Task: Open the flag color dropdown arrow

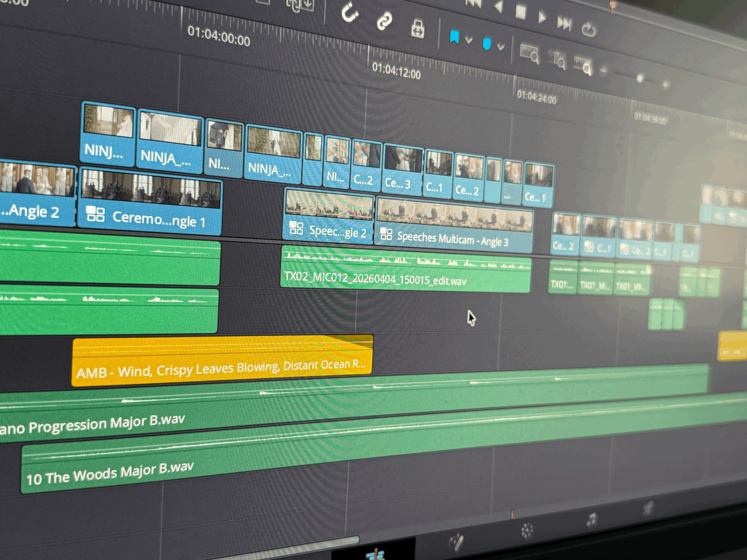Action: 469,40
